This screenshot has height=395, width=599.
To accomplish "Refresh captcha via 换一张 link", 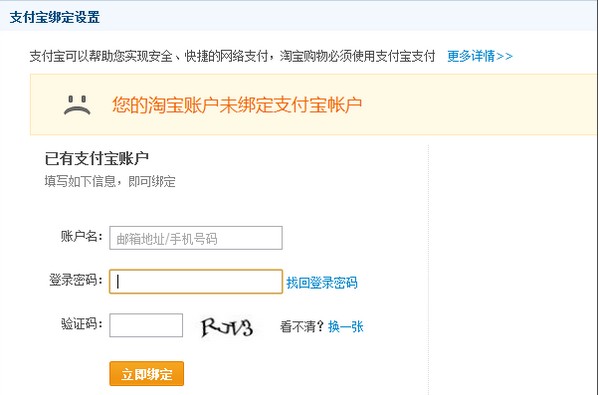I will [345, 327].
